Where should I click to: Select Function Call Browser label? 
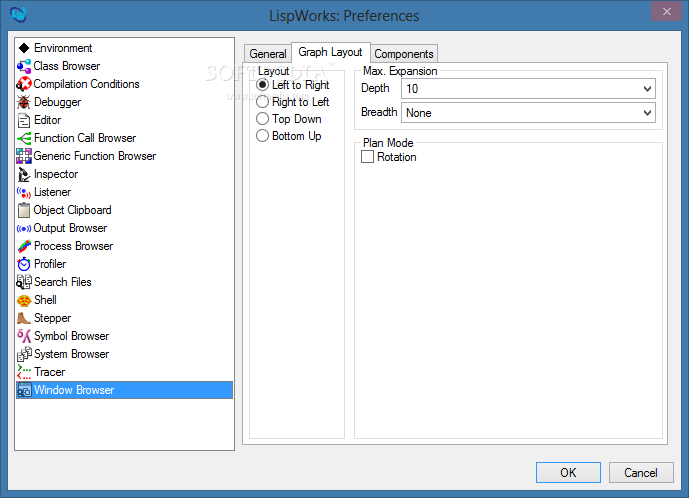pos(85,138)
